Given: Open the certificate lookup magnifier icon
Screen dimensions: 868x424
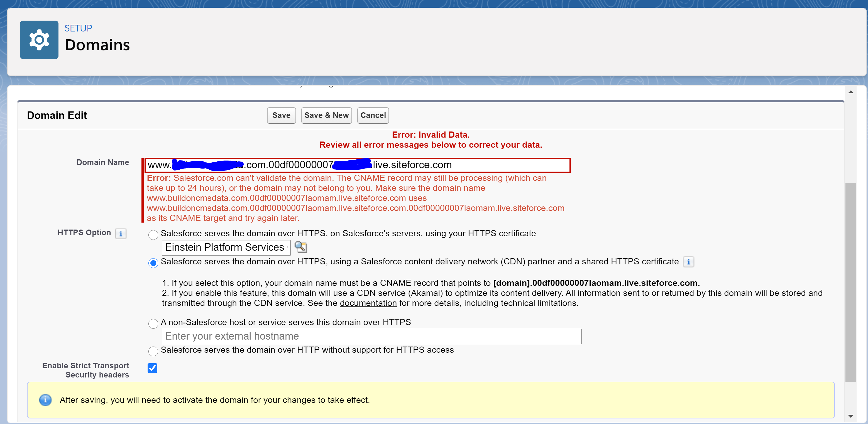Looking at the screenshot, I should click(300, 247).
